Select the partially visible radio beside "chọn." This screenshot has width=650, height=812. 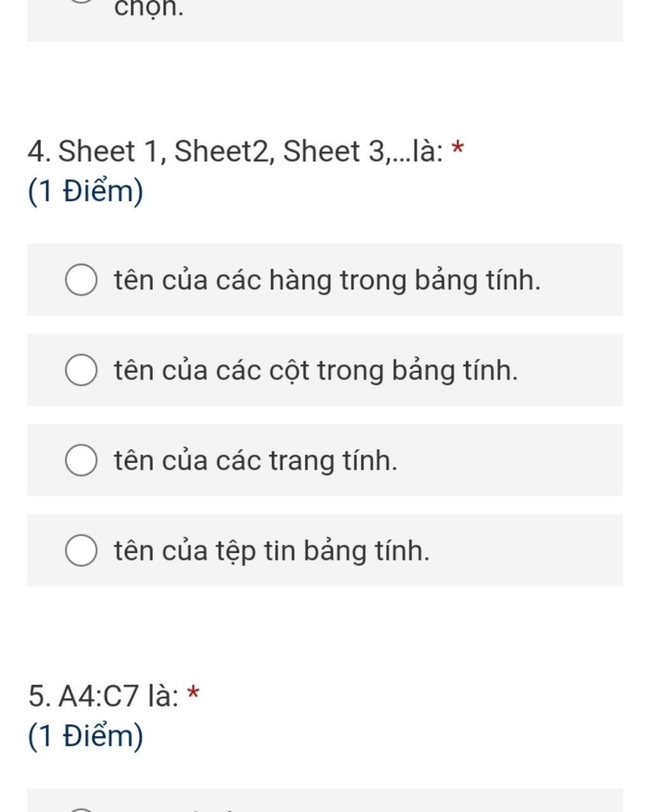click(x=81, y=3)
